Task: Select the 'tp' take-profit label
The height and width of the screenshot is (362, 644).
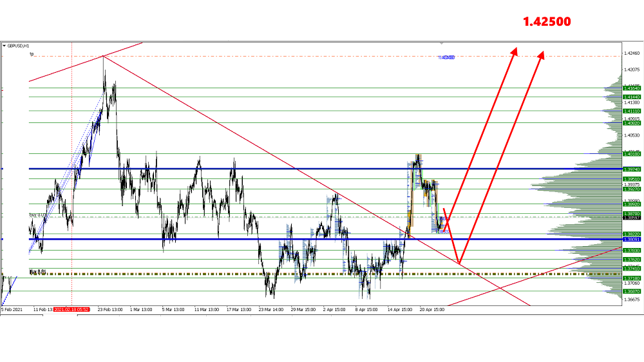Action: [x=31, y=55]
